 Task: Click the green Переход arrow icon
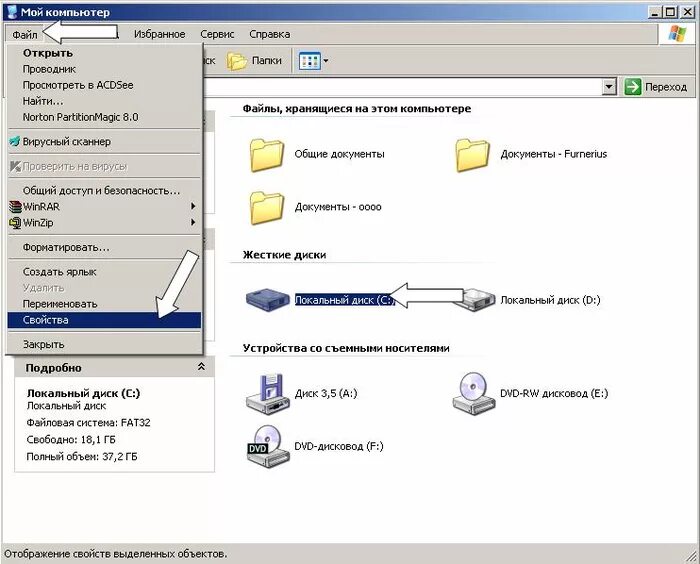[x=633, y=87]
